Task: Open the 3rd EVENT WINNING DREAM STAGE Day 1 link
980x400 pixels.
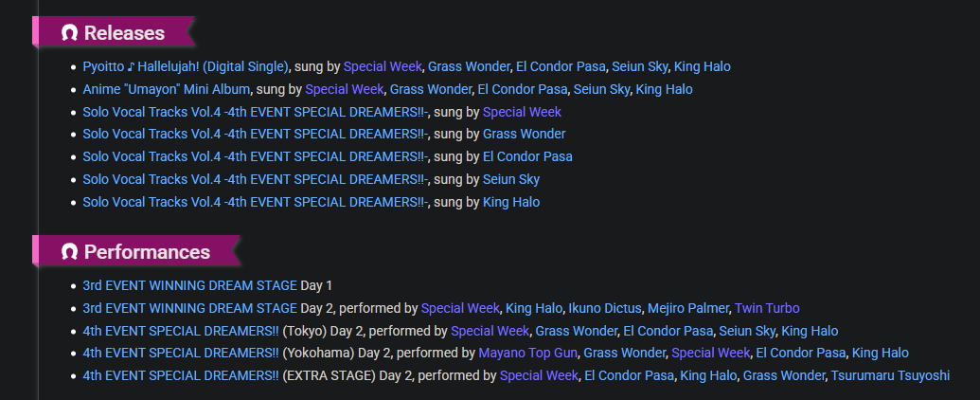Action: 189,285
